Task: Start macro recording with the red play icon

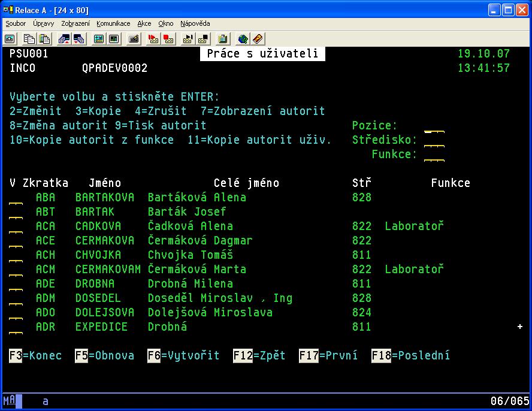Action: [153, 39]
